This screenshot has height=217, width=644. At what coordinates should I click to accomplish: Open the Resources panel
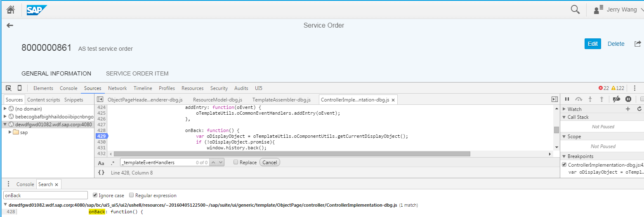click(x=193, y=88)
